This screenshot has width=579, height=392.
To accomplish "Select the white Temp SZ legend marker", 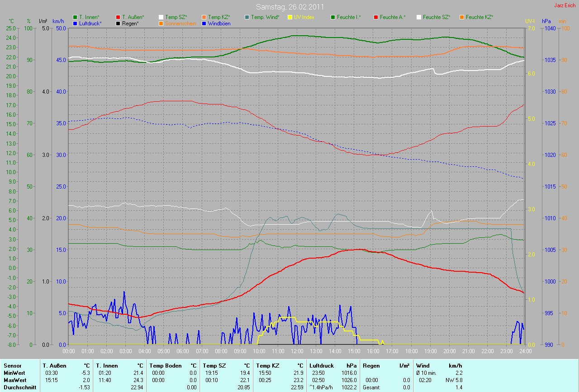I will pos(161,17).
